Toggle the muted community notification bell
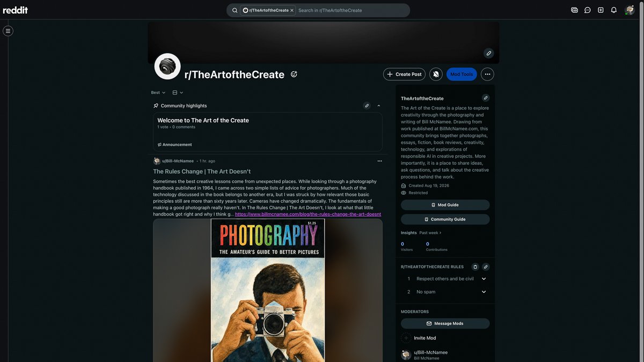This screenshot has width=644, height=362. [x=436, y=74]
